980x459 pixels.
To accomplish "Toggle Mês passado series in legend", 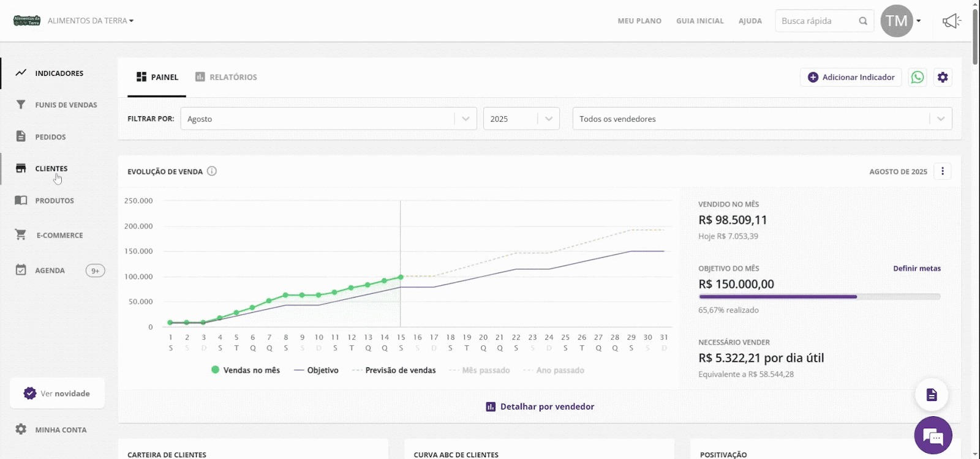I will (x=479, y=370).
